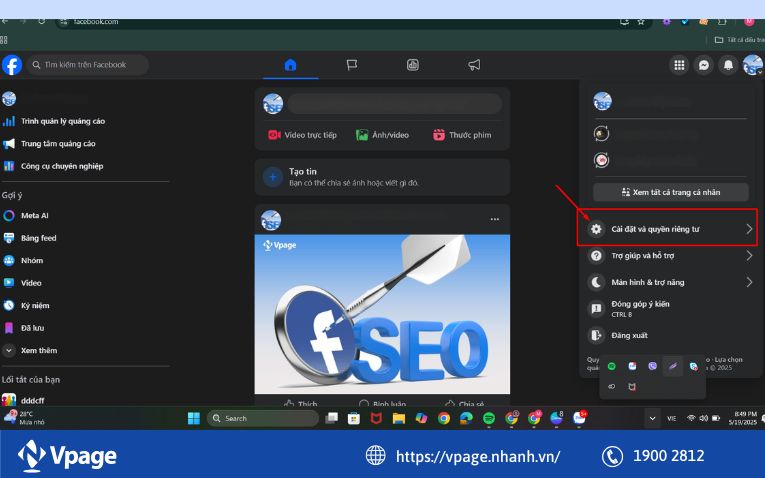
Task: Click "Xem tất cả trang cá nhân" button
Action: (x=671, y=192)
